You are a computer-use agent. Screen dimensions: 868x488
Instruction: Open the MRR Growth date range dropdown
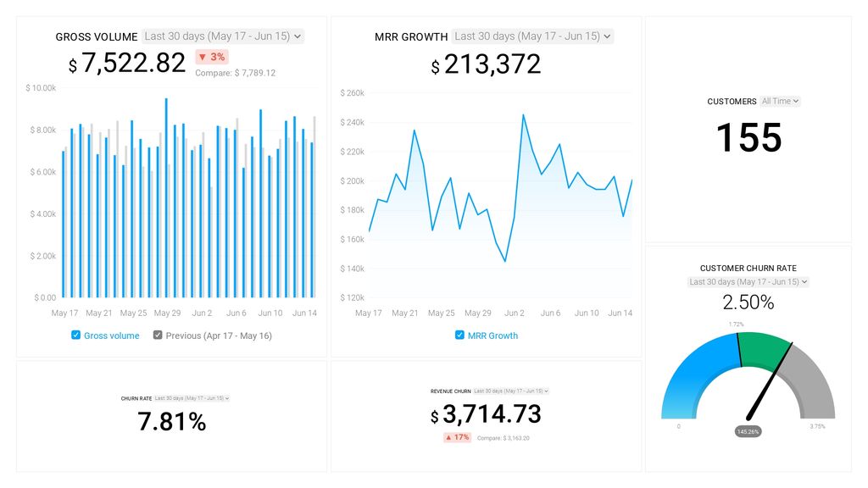530,36
